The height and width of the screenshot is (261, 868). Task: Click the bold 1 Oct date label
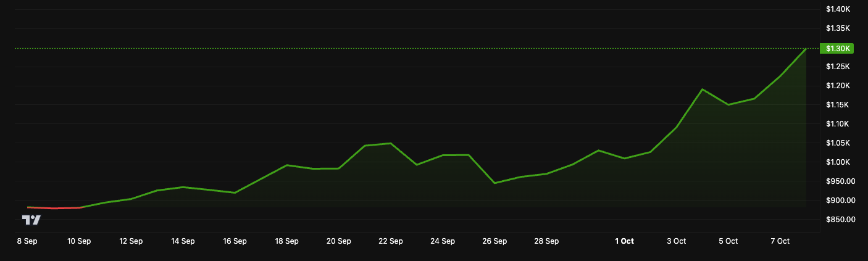click(x=624, y=241)
